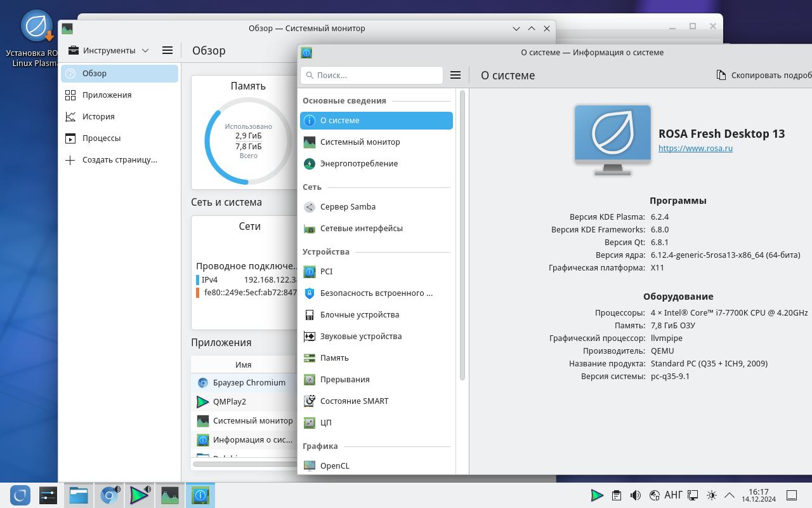Open hamburger menu beside search field
Image resolution: width=812 pixels, height=508 pixels.
[455, 75]
